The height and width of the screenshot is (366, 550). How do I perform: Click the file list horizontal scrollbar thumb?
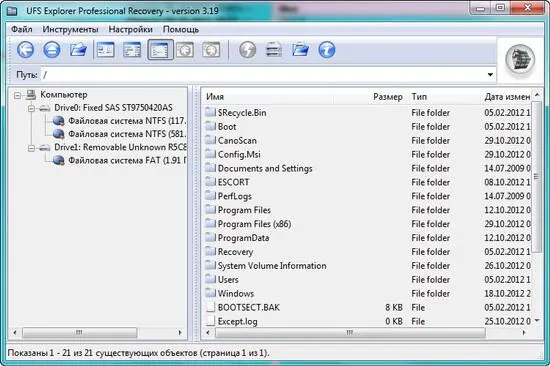click(x=350, y=332)
